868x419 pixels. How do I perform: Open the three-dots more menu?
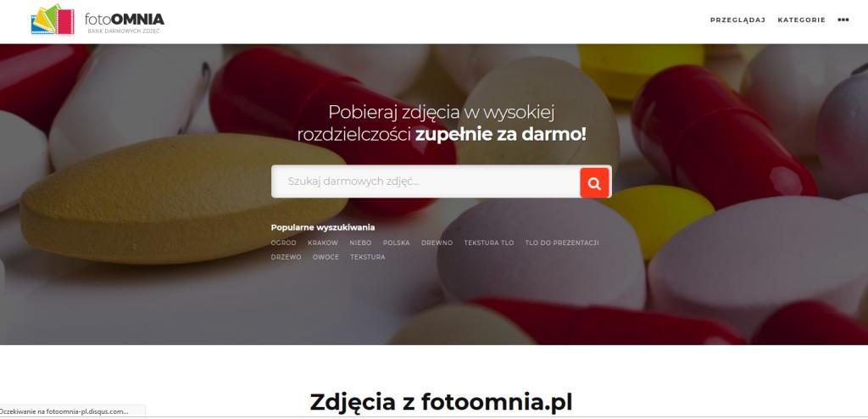click(843, 20)
